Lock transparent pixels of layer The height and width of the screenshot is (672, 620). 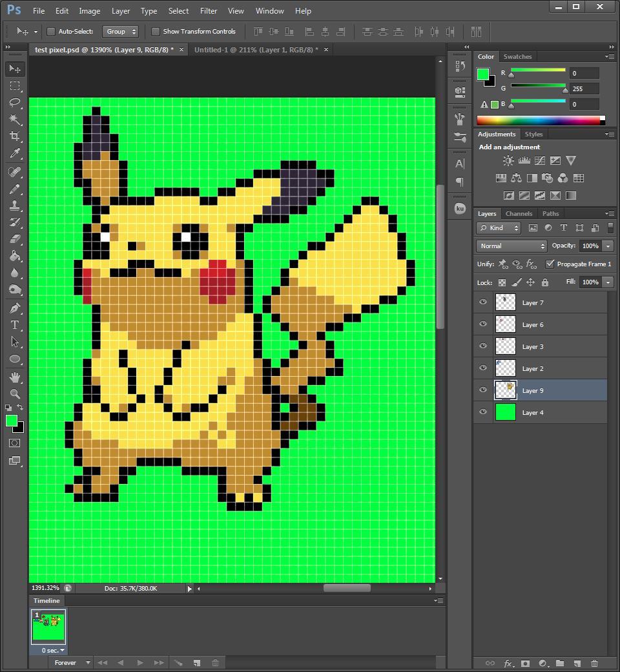click(x=502, y=282)
